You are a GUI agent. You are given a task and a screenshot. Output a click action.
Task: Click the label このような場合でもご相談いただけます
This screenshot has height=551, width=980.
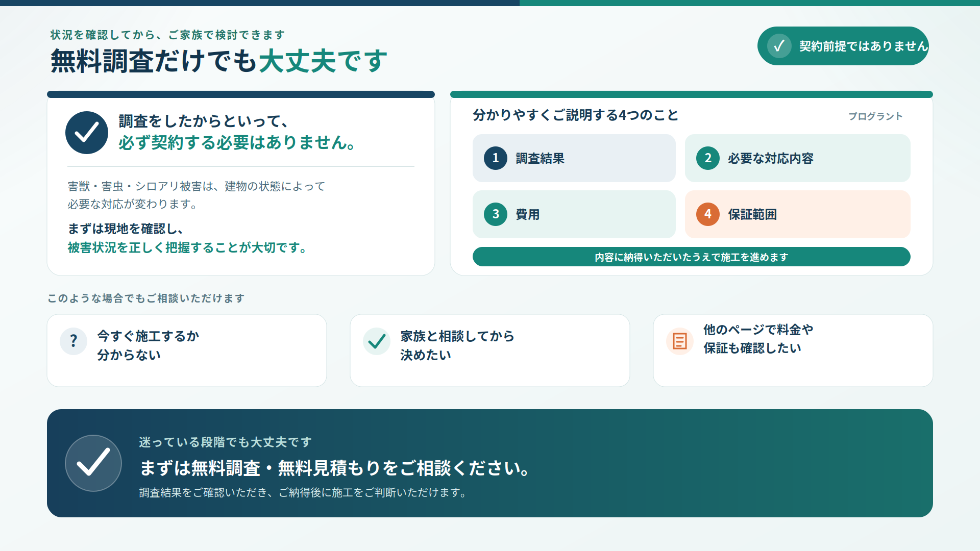146,298
